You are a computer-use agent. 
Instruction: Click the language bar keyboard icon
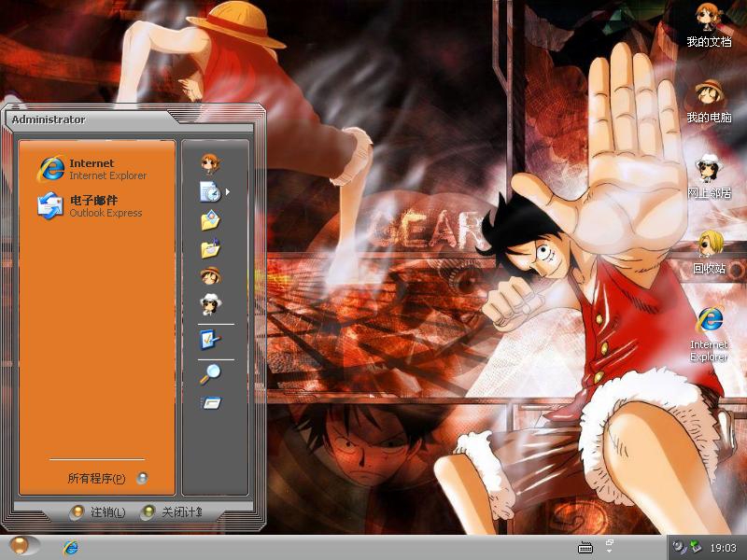pos(585,548)
